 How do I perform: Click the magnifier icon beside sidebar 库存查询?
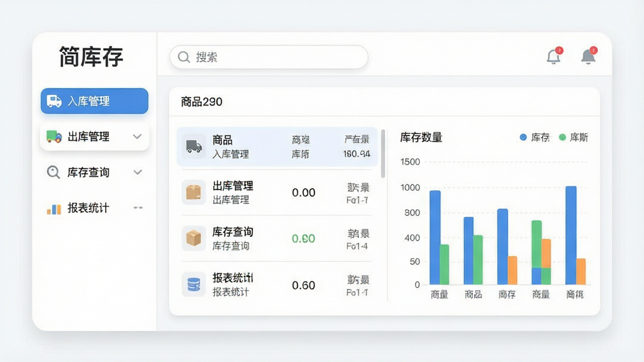[x=53, y=172]
